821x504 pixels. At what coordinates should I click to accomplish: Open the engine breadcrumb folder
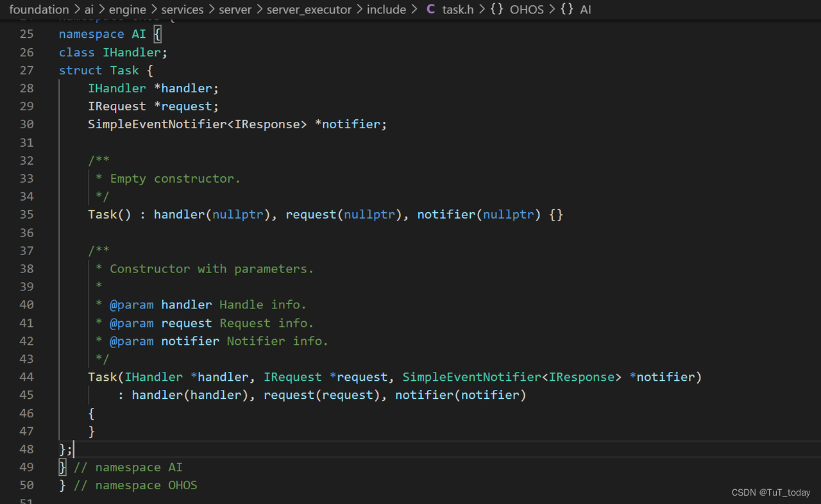(x=127, y=10)
